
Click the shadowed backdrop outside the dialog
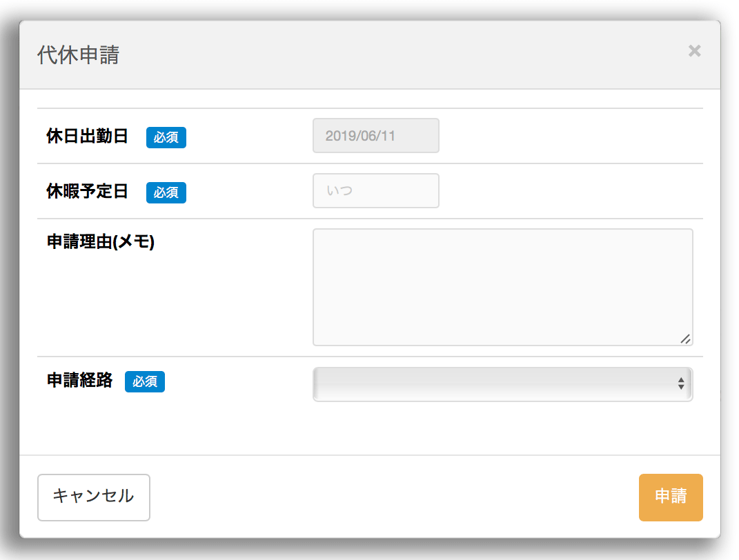coord(730,276)
